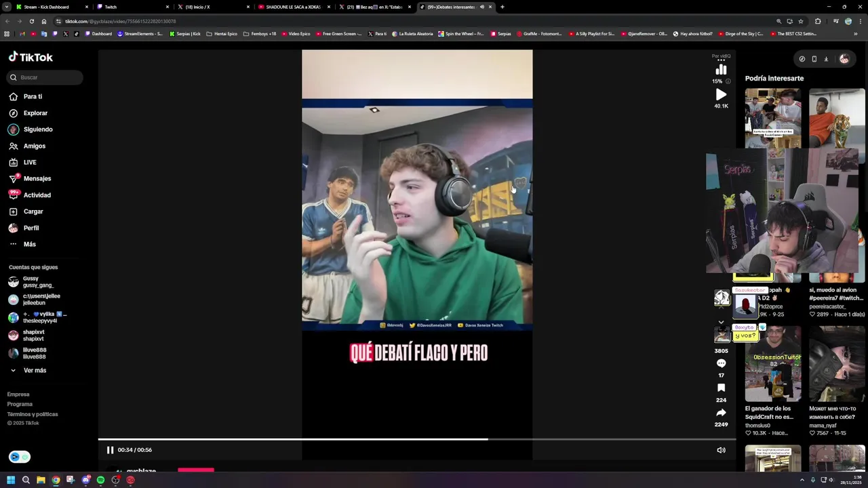The height and width of the screenshot is (488, 868).
Task: Bookmark this page with the star icon
Action: [801, 21]
